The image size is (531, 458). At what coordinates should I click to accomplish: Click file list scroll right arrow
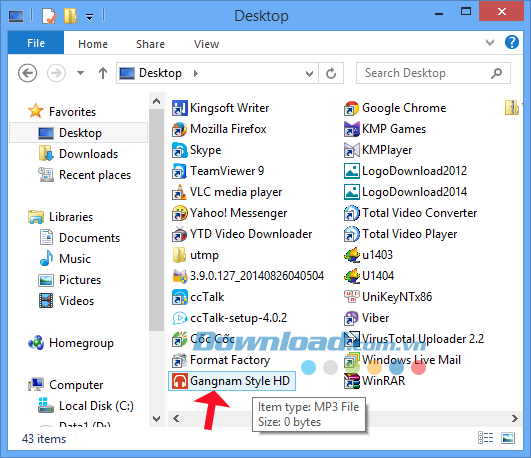click(515, 419)
